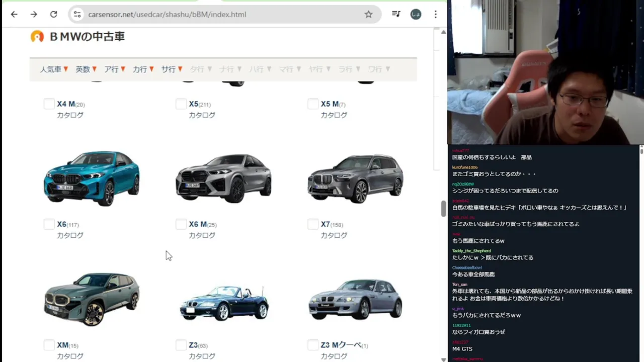644x362 pixels.
Task: Click the grey X7 car image
Action: [x=356, y=178]
